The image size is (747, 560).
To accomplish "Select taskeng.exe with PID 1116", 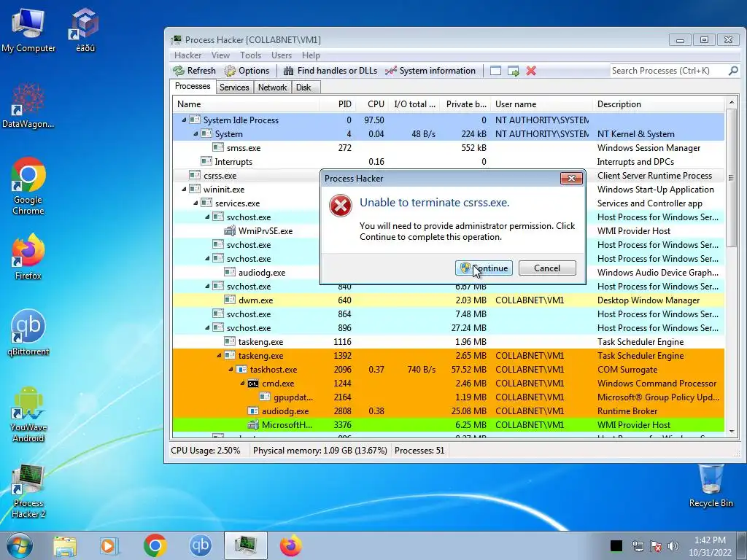I will click(449, 341).
